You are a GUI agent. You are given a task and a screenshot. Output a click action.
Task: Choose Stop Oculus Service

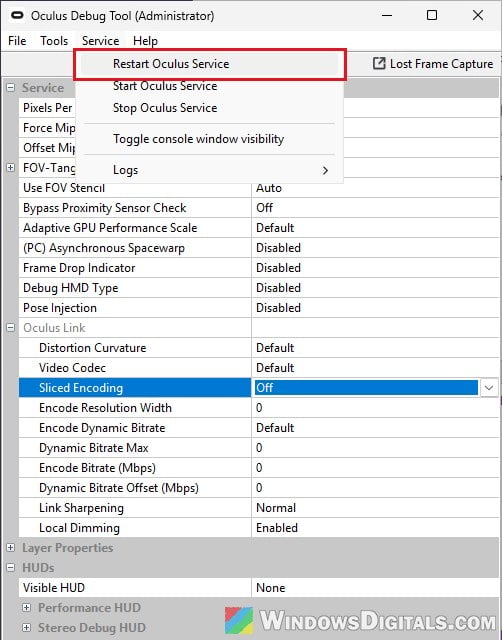pos(210,108)
